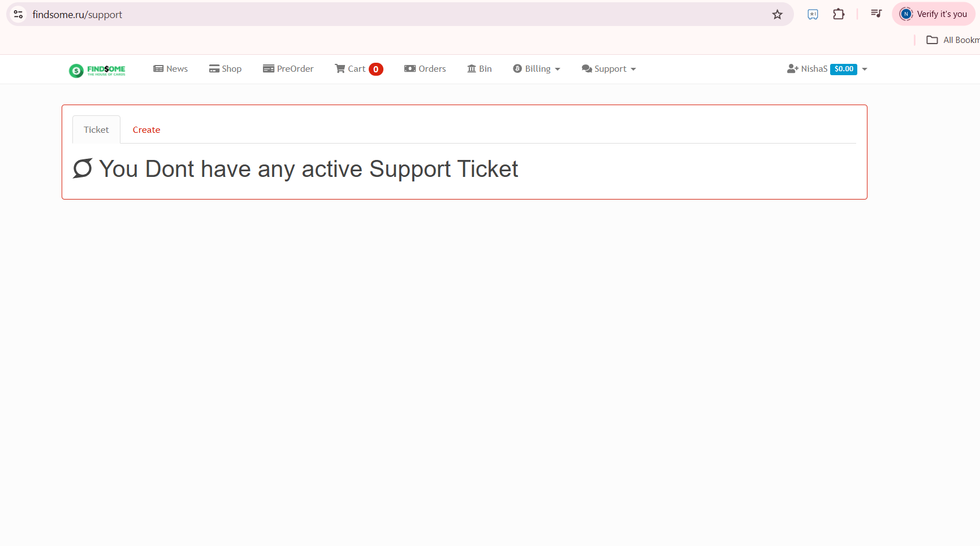Open the PreOrder section
980x546 pixels.
pos(288,69)
